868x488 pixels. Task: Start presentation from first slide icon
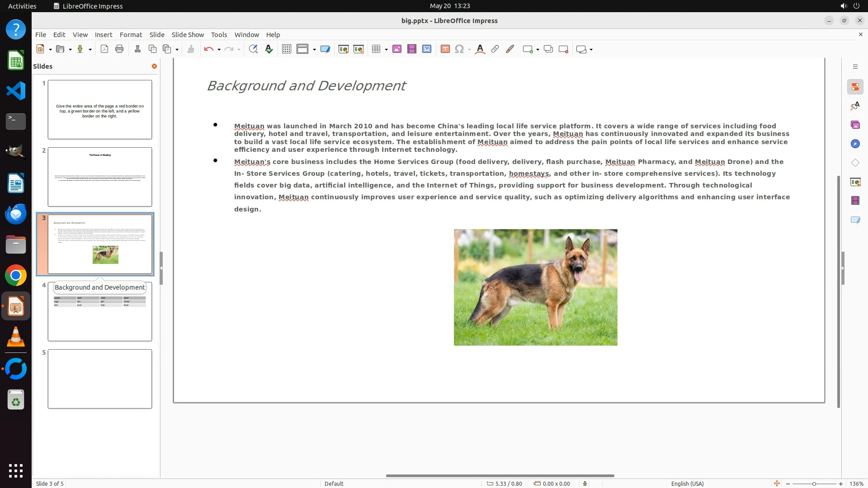344,49
